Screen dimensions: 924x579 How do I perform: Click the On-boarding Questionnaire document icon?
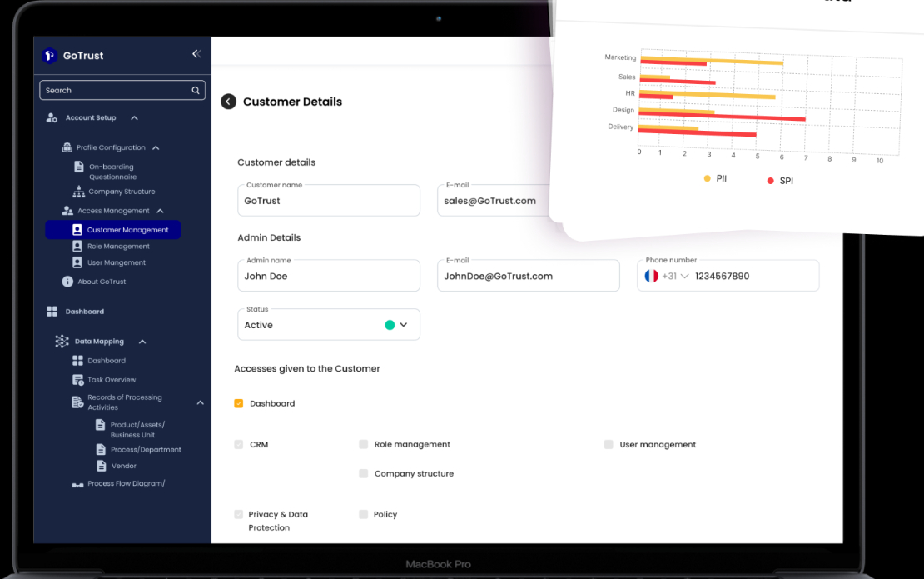79,167
